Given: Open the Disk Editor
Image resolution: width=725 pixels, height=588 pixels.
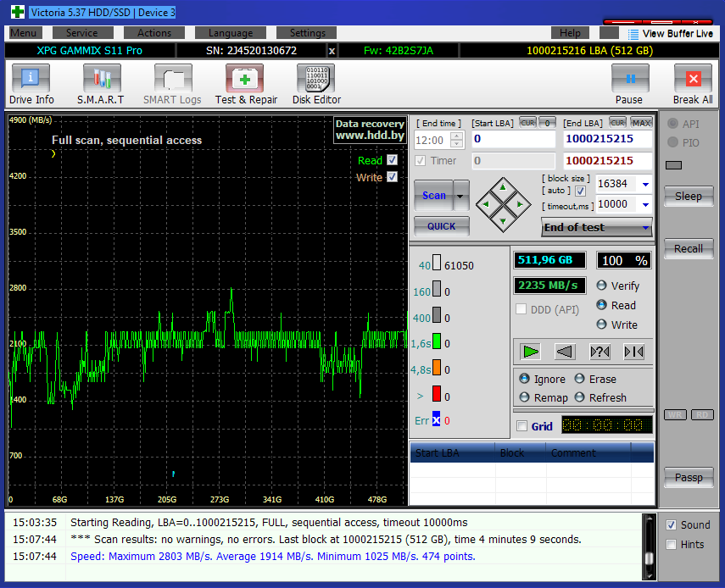Looking at the screenshot, I should (x=316, y=85).
